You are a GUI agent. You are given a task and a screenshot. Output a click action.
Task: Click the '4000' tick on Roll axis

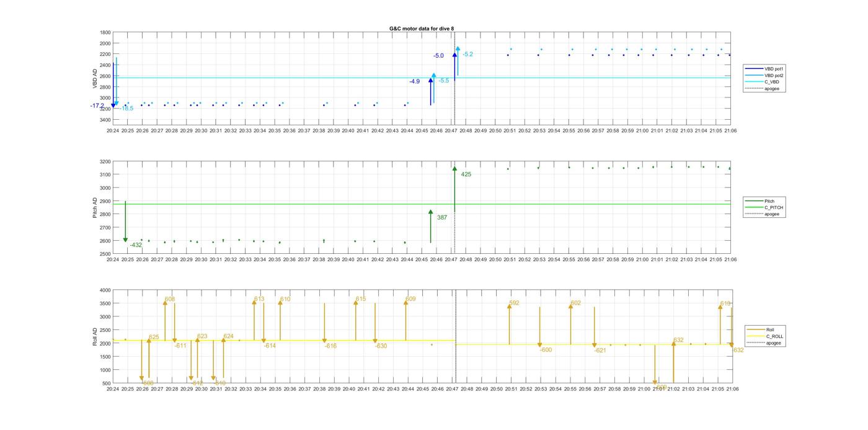click(105, 290)
